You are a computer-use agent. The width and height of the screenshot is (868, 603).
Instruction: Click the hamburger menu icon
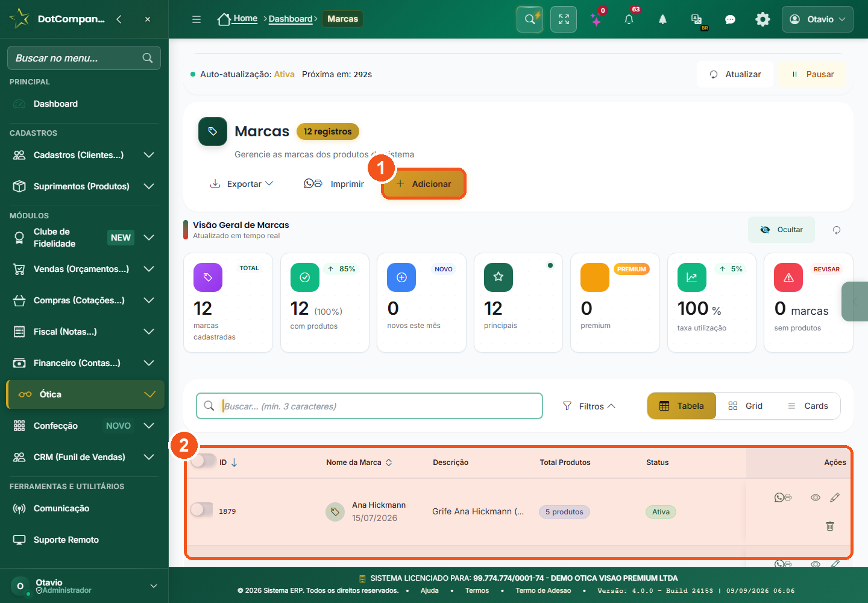point(197,19)
